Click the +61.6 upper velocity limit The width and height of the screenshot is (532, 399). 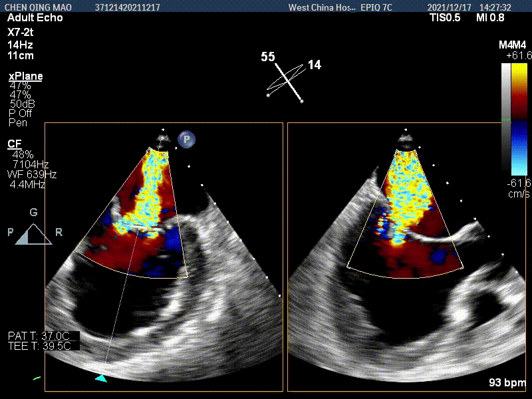517,56
